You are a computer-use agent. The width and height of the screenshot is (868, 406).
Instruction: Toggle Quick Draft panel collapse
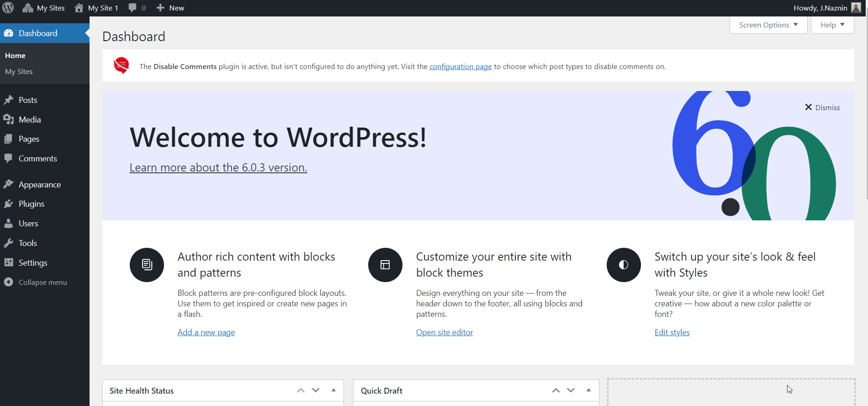click(x=588, y=390)
